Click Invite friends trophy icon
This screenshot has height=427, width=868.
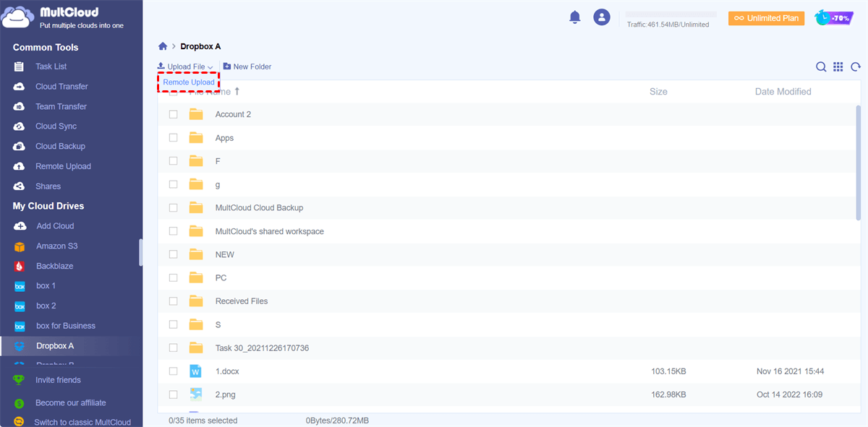pyautogui.click(x=19, y=380)
